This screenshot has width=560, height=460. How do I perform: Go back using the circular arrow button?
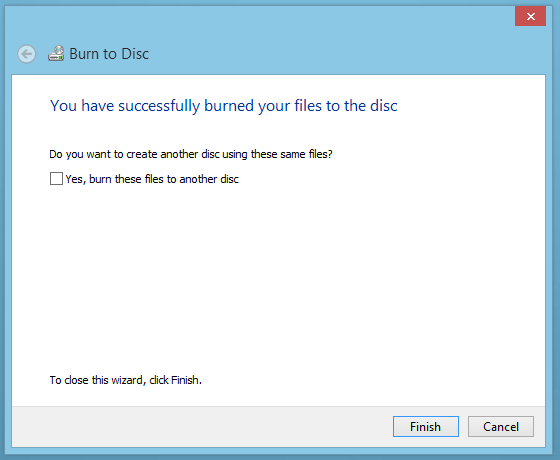click(x=26, y=54)
